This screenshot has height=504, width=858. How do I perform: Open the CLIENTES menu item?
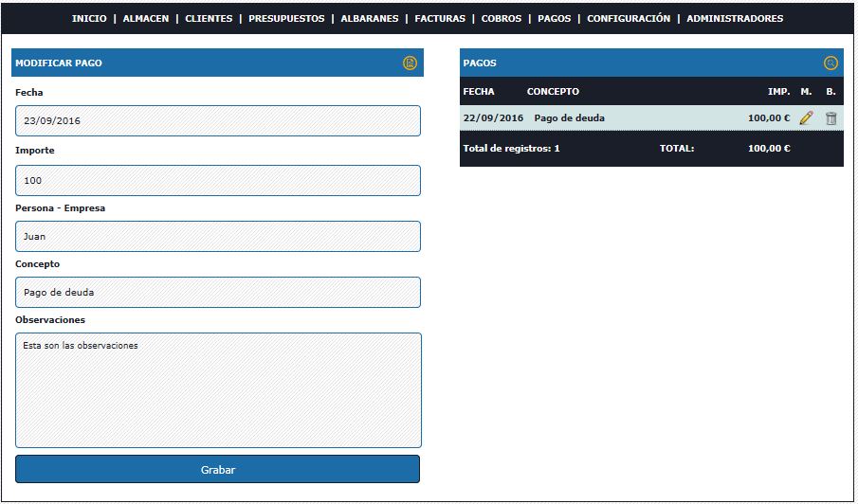click(209, 19)
